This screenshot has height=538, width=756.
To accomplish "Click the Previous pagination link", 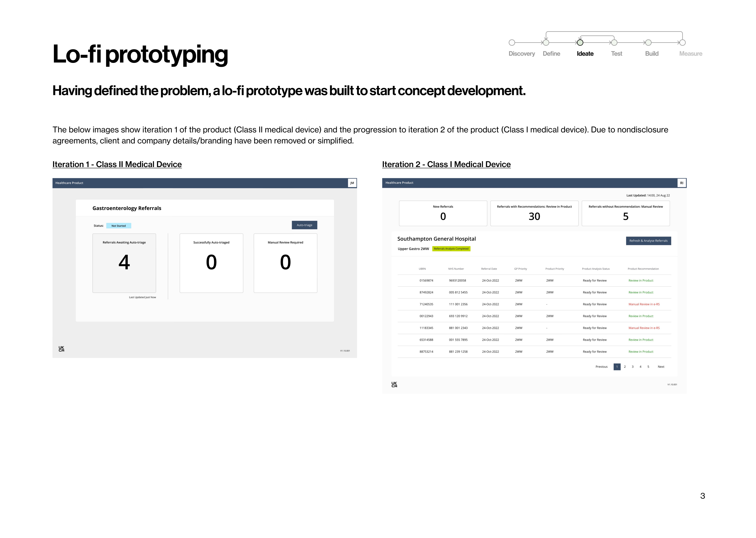I will click(601, 367).
